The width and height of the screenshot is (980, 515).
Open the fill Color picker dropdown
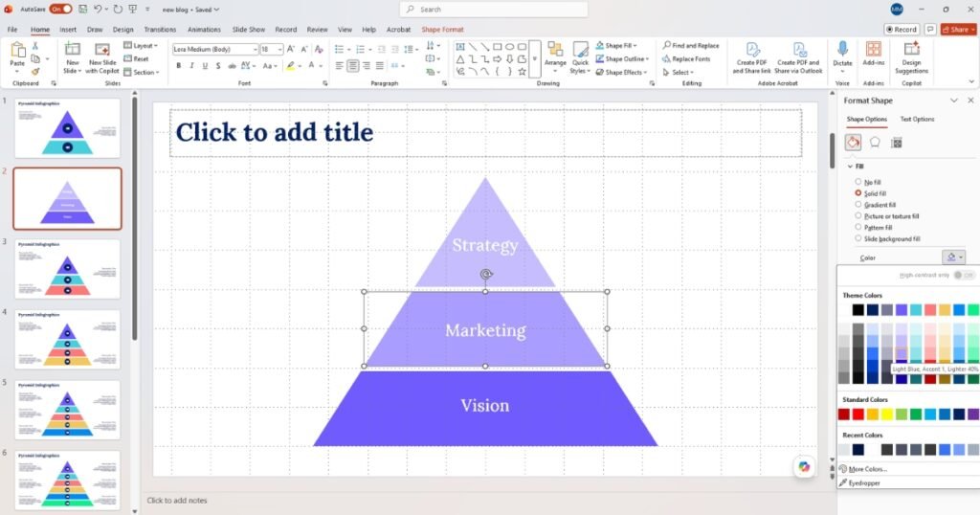(x=954, y=257)
